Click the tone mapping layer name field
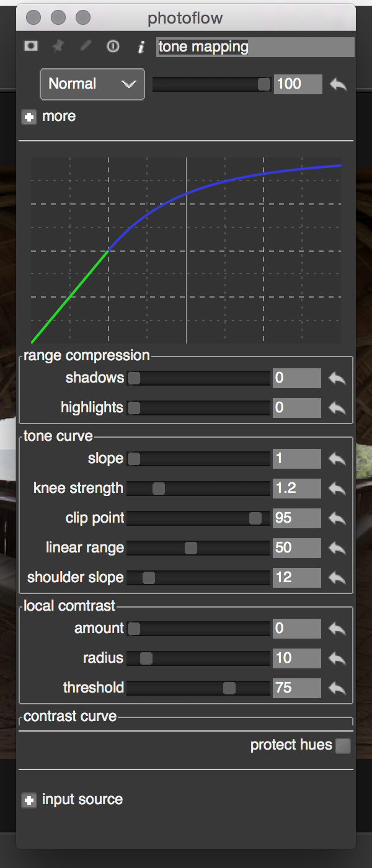Image resolution: width=372 pixels, height=868 pixels. [x=255, y=47]
